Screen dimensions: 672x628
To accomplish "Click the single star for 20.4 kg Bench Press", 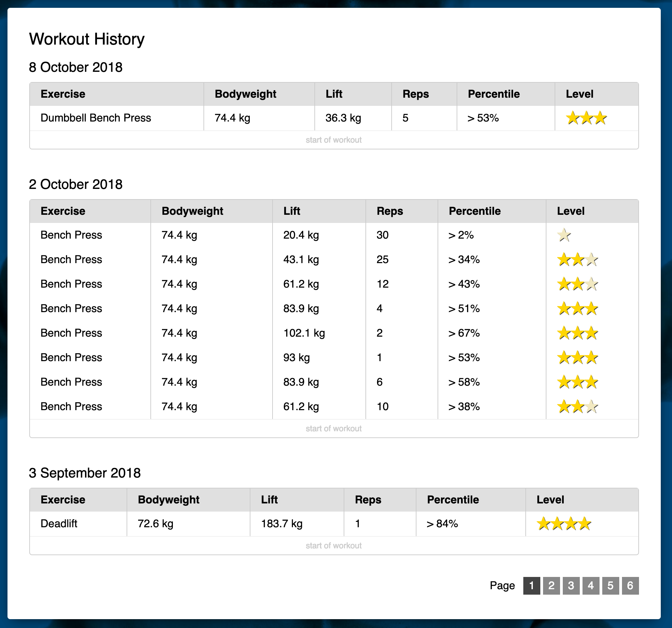I will 564,235.
